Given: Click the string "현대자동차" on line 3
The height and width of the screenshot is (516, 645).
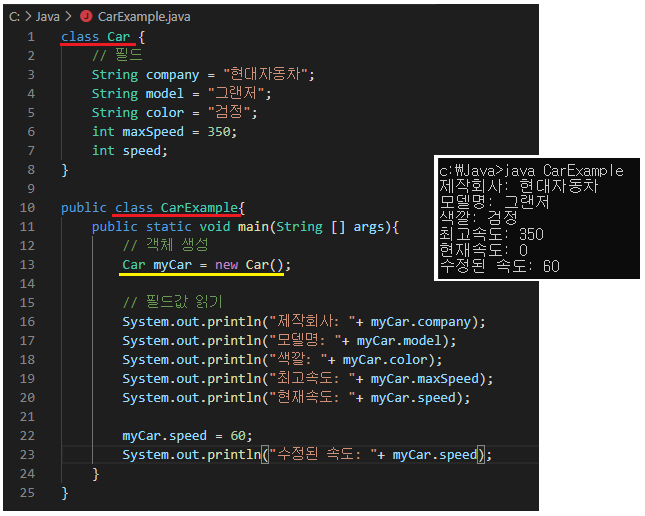Looking at the screenshot, I should (x=265, y=74).
